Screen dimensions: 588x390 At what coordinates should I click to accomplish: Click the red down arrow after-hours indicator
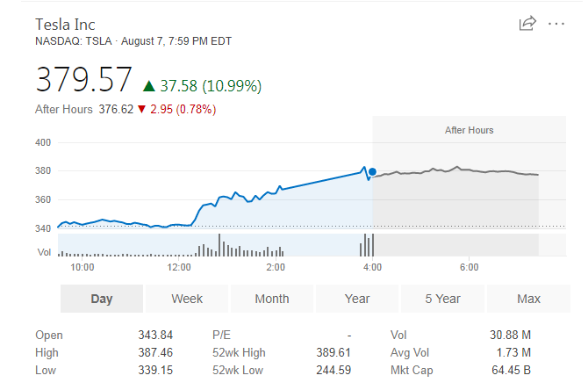click(x=141, y=109)
